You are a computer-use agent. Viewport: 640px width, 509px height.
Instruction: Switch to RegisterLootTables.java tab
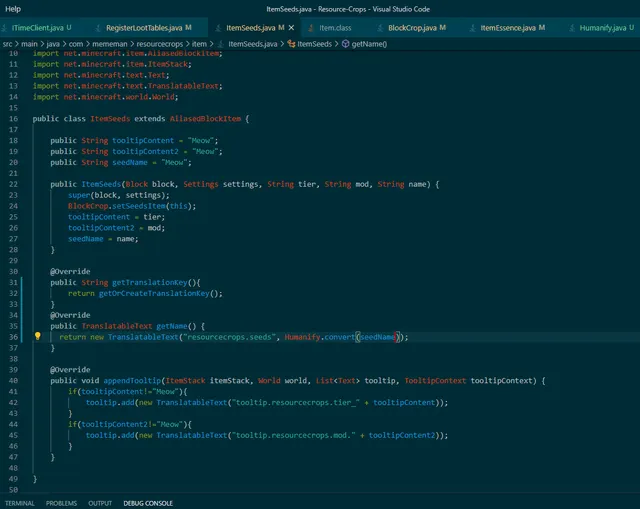[x=144, y=28]
